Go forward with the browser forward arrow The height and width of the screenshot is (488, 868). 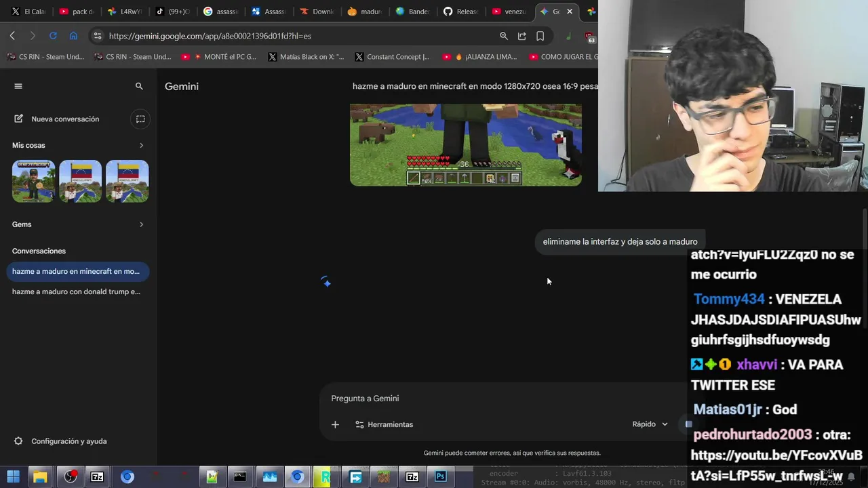coord(32,36)
